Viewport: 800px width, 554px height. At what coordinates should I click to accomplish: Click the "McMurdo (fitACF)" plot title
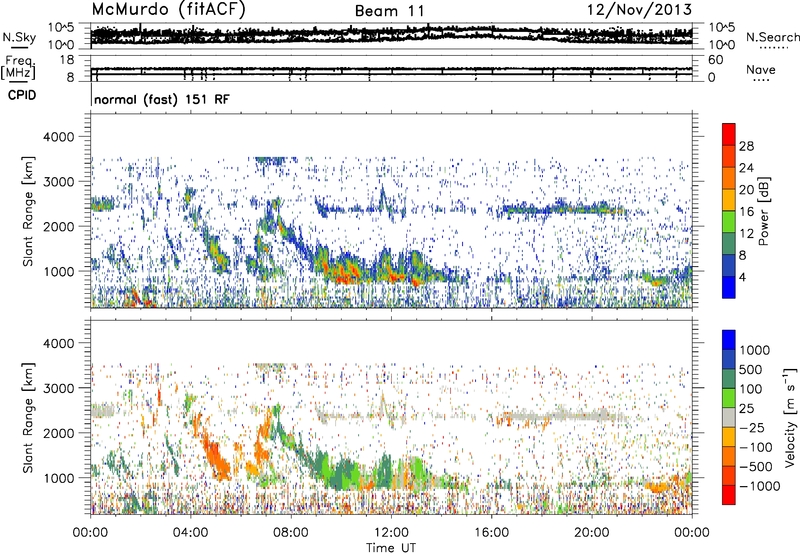click(168, 11)
